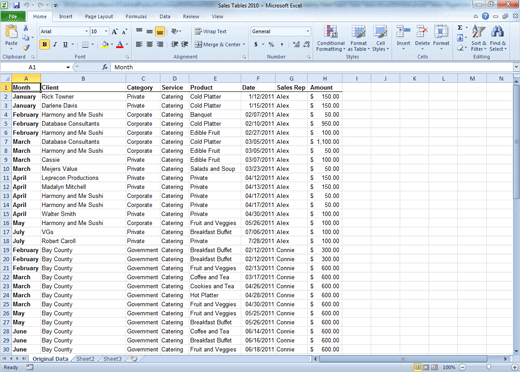The image size is (520, 372).
Task: Open the Name Box dropdown arrow
Action: [68, 67]
